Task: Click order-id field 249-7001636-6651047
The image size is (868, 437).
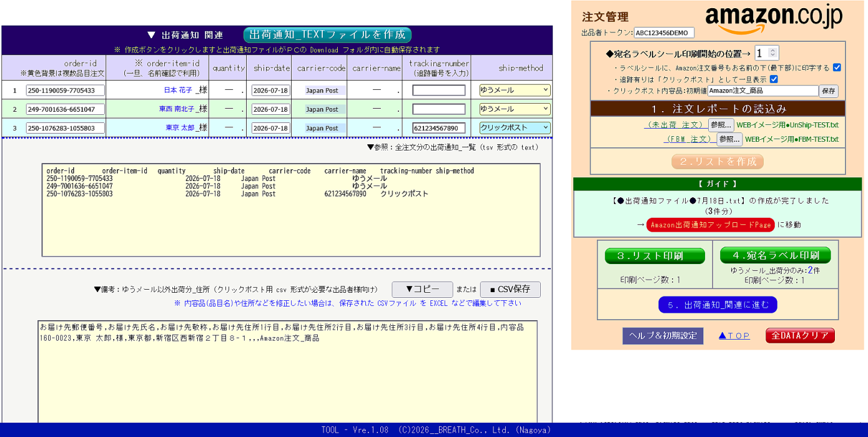Action: [66, 109]
